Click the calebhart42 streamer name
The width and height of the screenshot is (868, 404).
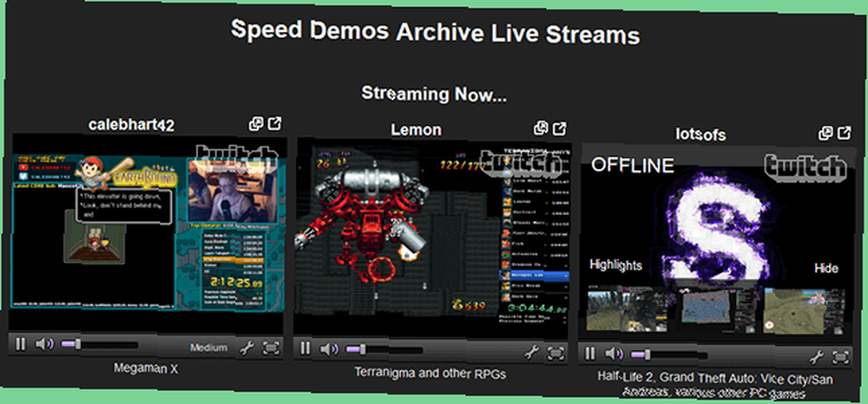coord(132,125)
